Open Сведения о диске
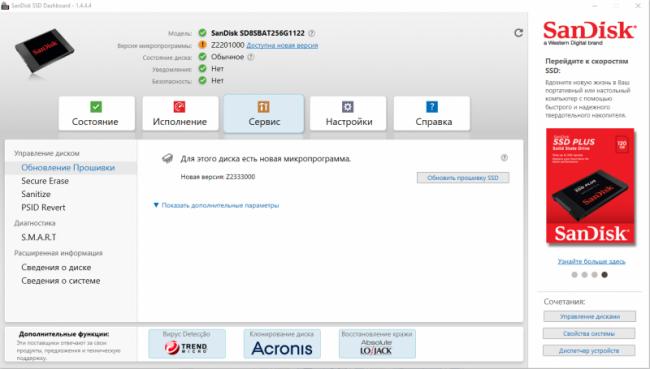This screenshot has height=369, width=650. [56, 267]
